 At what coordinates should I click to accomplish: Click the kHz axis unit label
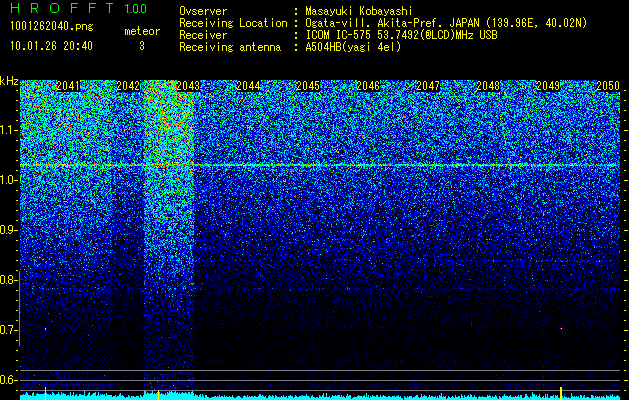(9, 81)
